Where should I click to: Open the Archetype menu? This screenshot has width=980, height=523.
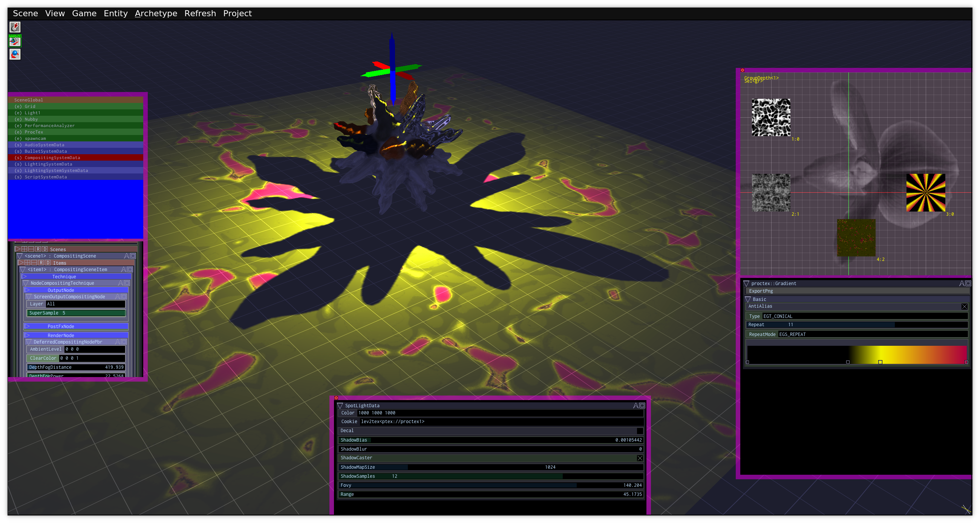point(156,13)
